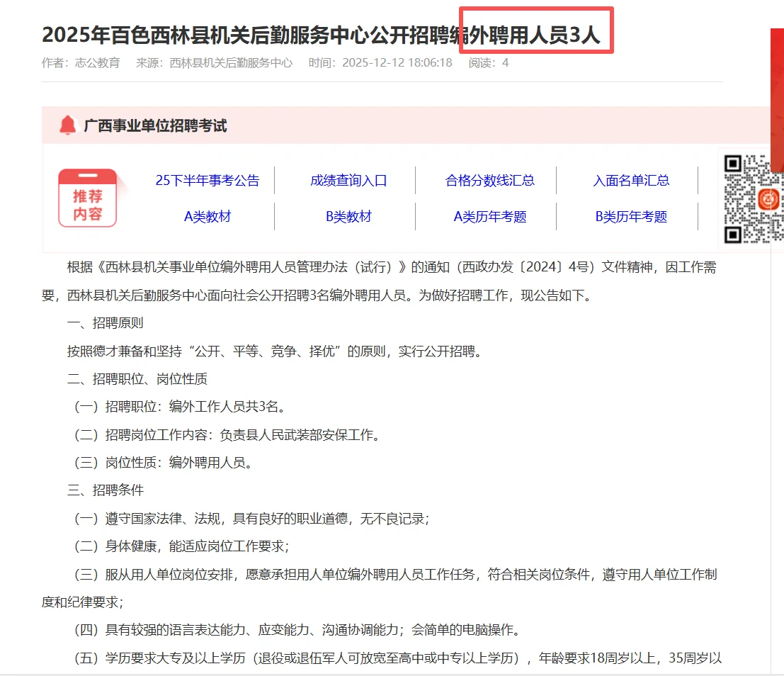784x676 pixels.
Task: Click the author text 作者：志公教育
Action: (x=81, y=63)
